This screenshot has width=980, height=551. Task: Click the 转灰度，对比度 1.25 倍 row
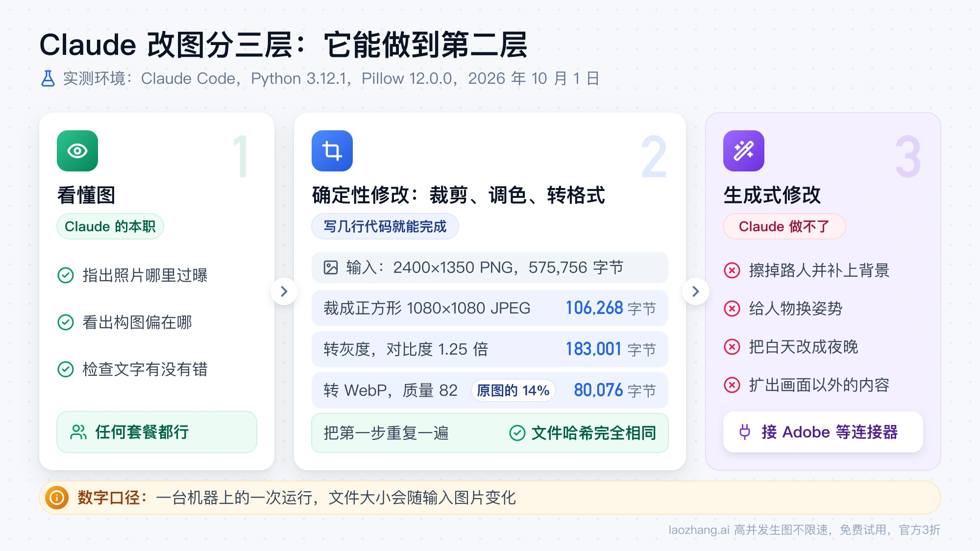pyautogui.click(x=490, y=349)
